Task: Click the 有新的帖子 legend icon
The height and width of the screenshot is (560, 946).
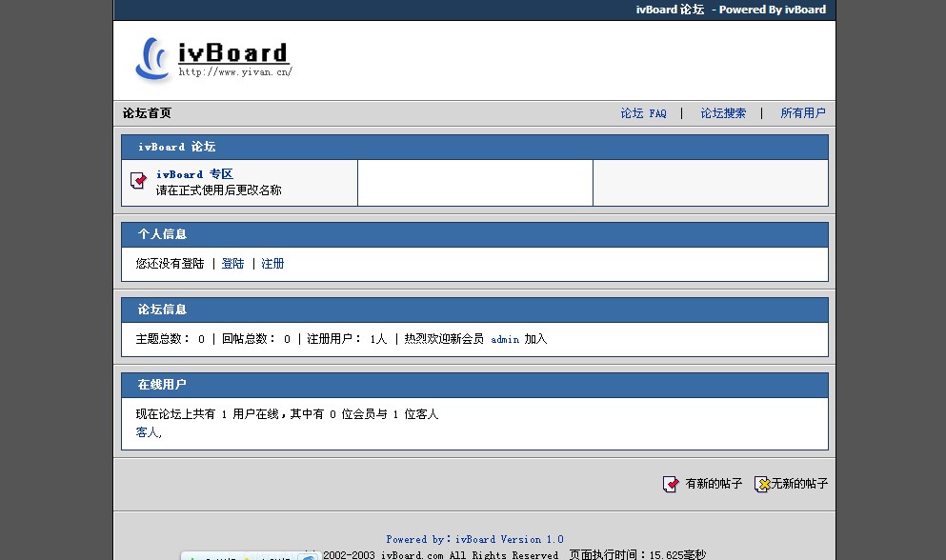Action: (x=671, y=484)
